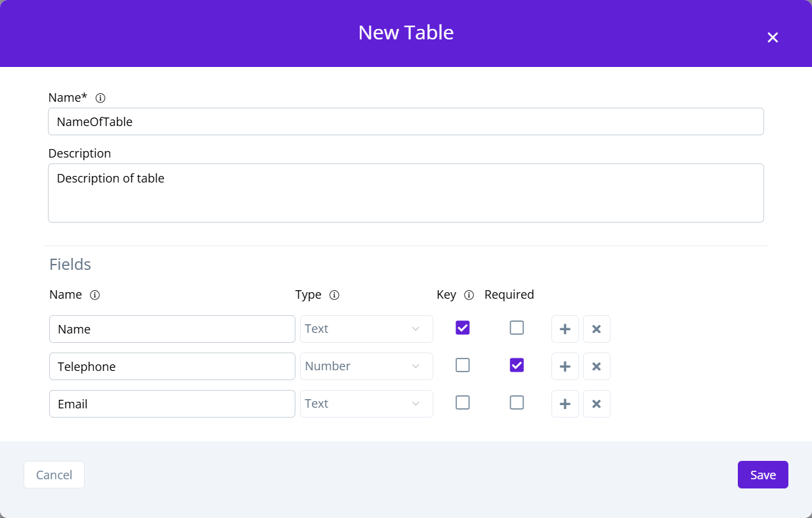Add a new field below the Telephone row
This screenshot has width=812, height=518.
tap(565, 366)
